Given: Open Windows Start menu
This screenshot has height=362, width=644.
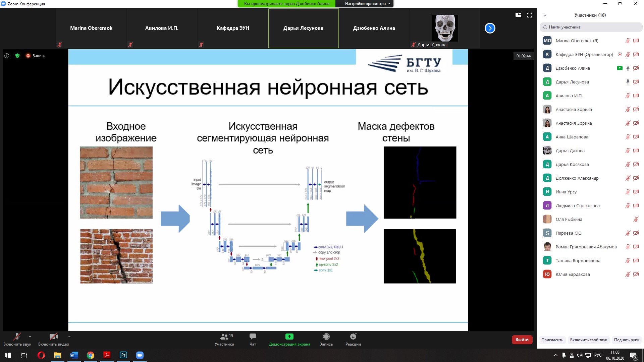Looking at the screenshot, I should [x=8, y=355].
